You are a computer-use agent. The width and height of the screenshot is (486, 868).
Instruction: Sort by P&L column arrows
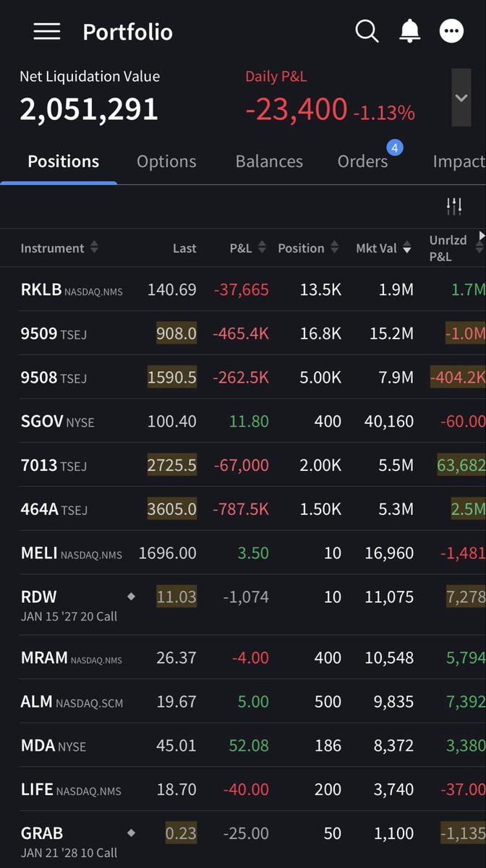(262, 248)
